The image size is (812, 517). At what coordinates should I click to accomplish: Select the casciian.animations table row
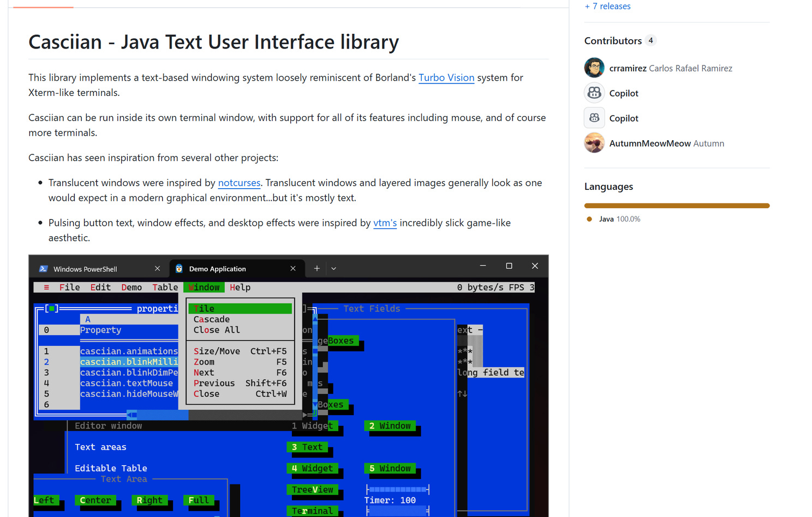tap(129, 351)
